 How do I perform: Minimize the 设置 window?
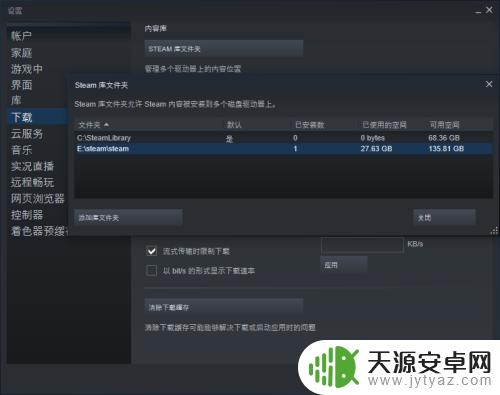pyautogui.click(x=478, y=11)
